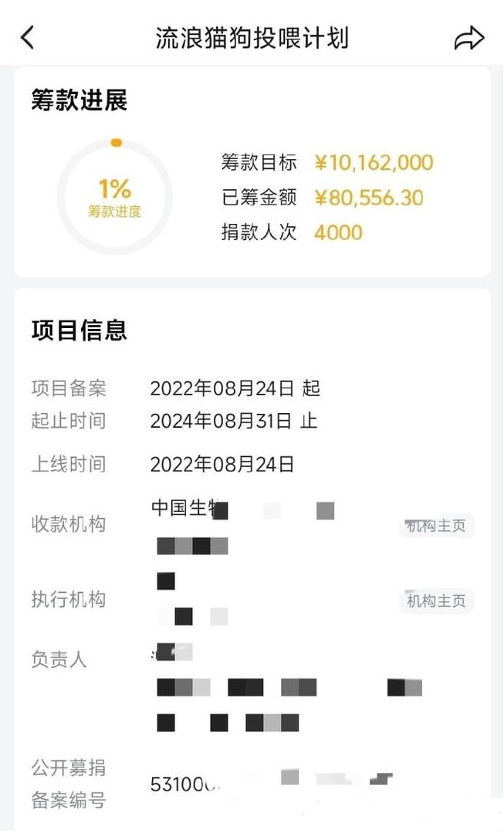Tap the 负责人 label
504x833 pixels.
coord(59,659)
